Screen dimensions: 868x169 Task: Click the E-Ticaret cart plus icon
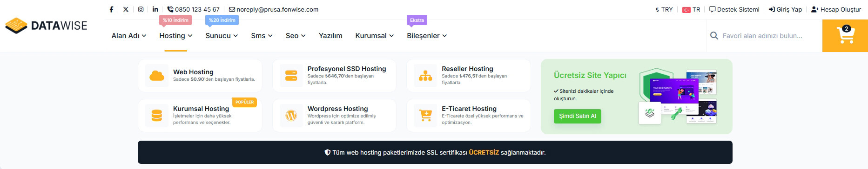425,116
